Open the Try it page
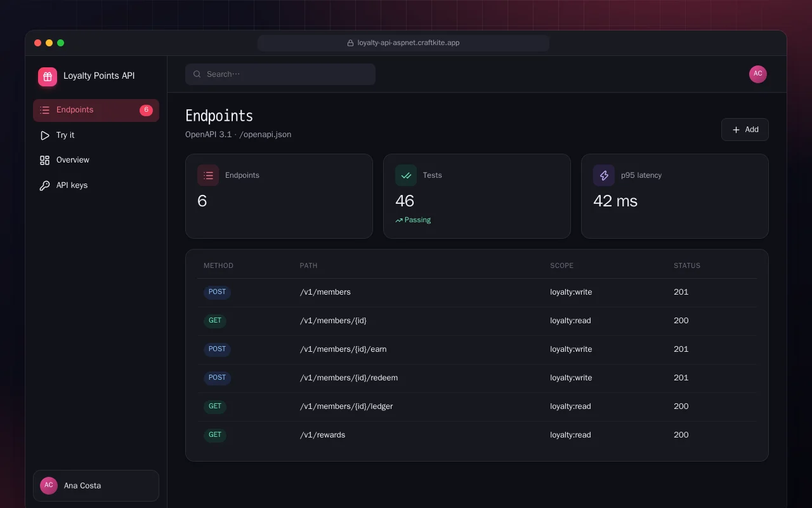This screenshot has height=508, width=812. (x=96, y=135)
